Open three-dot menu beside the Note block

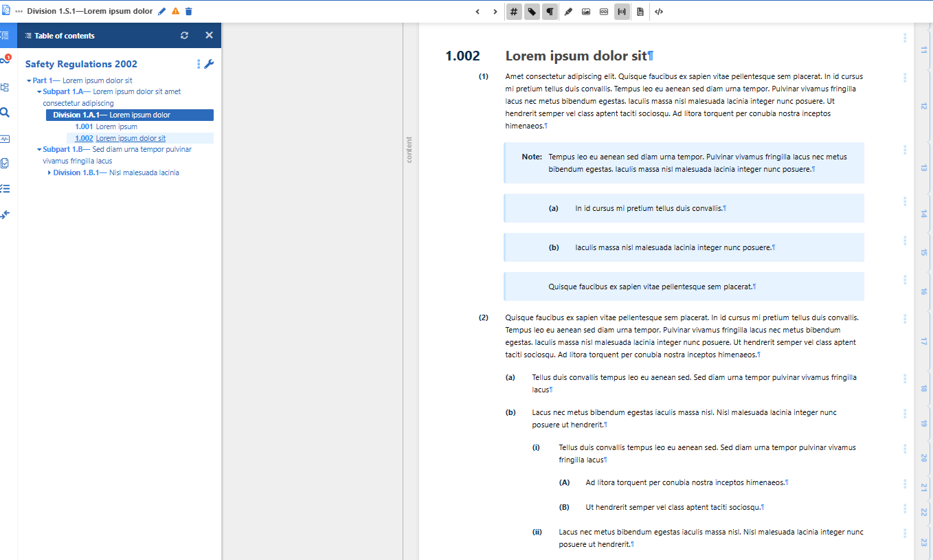(905, 150)
